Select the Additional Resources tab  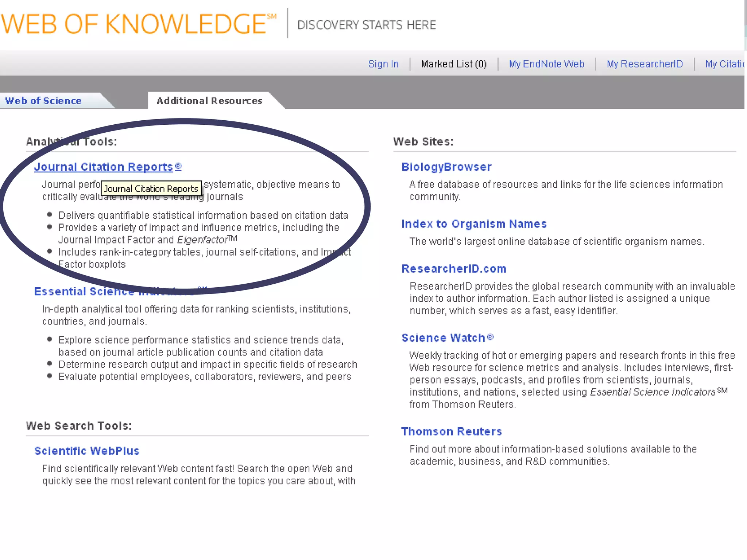pos(209,101)
